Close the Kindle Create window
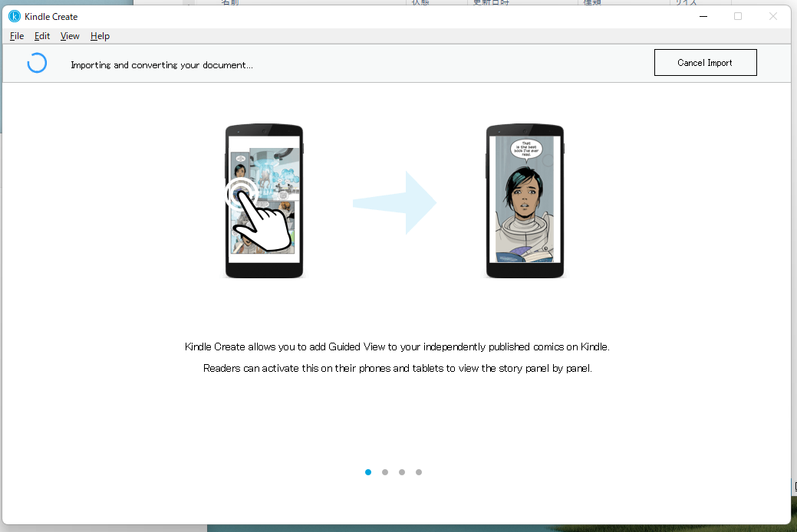The width and height of the screenshot is (797, 532). point(772,16)
